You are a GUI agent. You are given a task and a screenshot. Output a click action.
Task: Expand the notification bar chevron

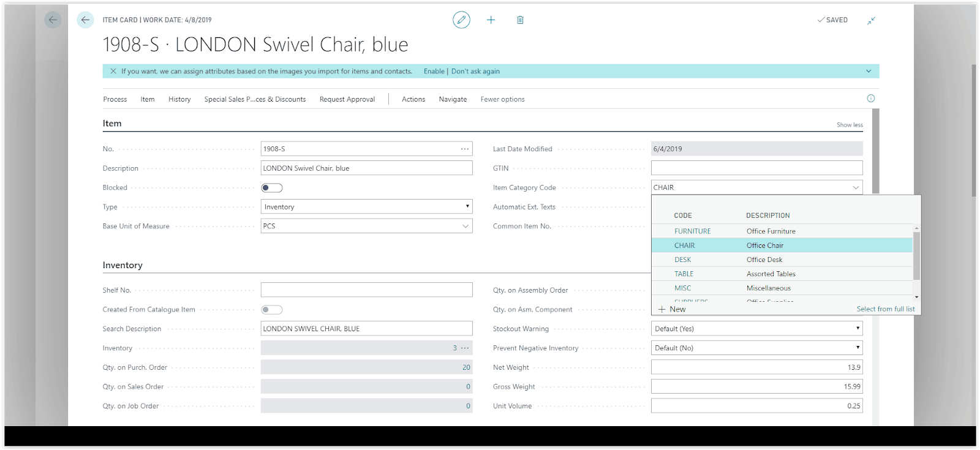(x=869, y=71)
